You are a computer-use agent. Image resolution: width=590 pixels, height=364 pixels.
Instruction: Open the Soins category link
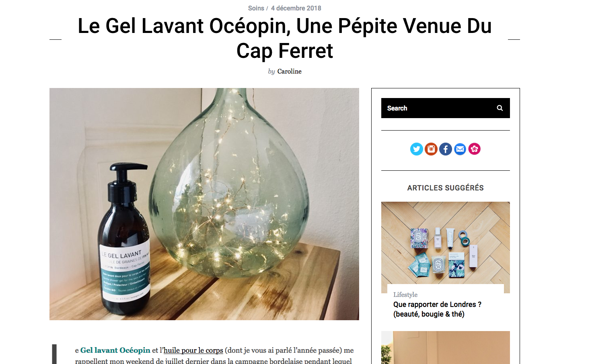(x=256, y=8)
